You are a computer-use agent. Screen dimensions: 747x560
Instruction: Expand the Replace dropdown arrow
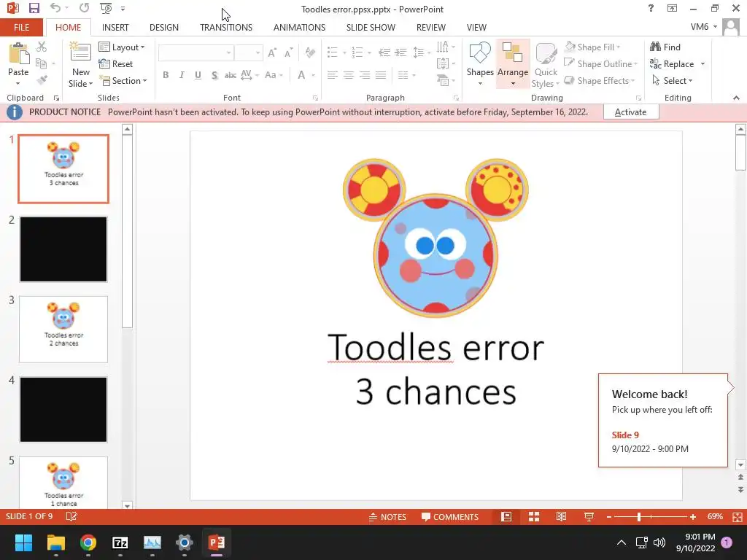703,64
